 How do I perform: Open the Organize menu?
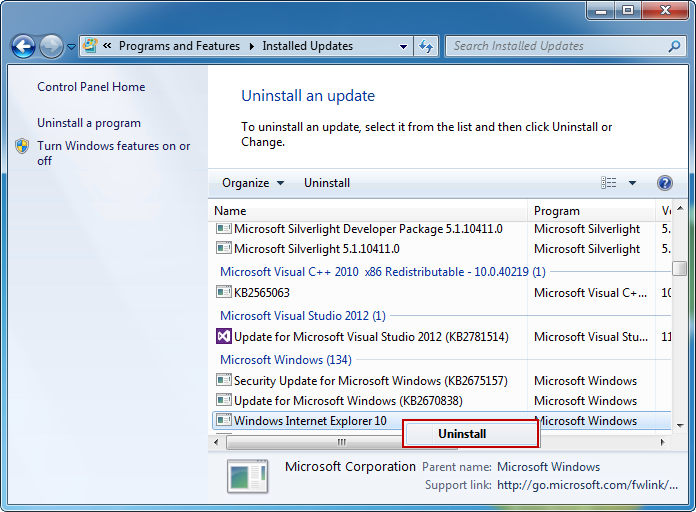pos(253,183)
